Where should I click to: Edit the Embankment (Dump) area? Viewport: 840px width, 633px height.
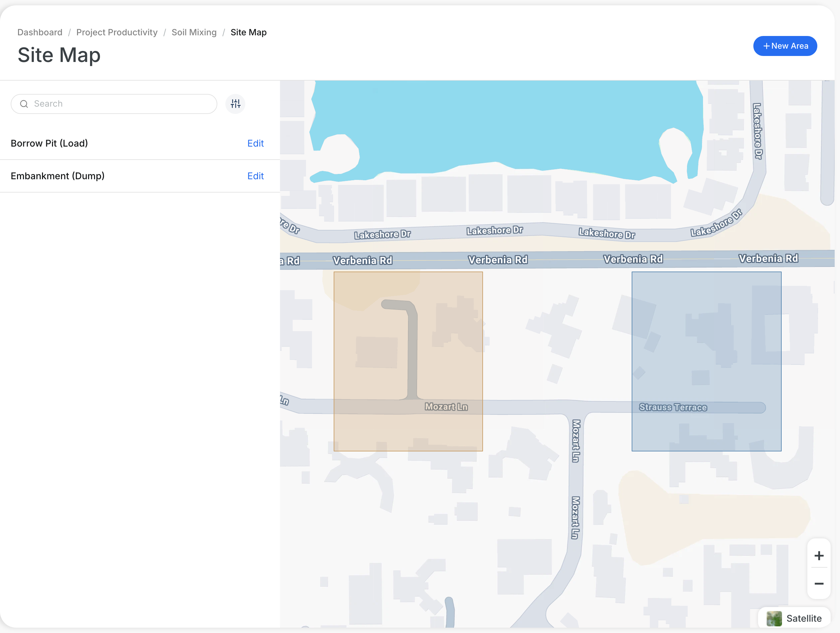pyautogui.click(x=256, y=176)
